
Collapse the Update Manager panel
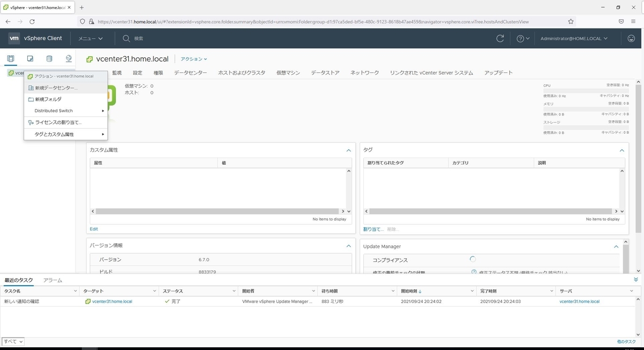616,246
